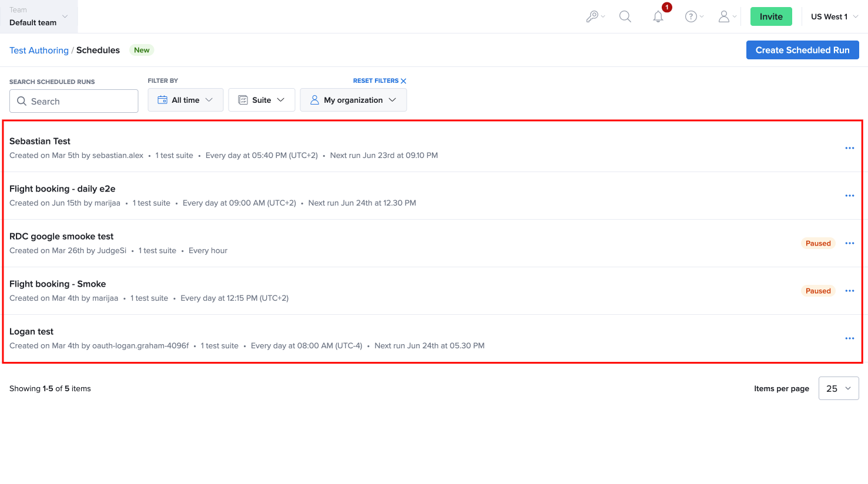Click 'Created on Jun 15th by marijaa'
868x484 pixels.
(65, 203)
